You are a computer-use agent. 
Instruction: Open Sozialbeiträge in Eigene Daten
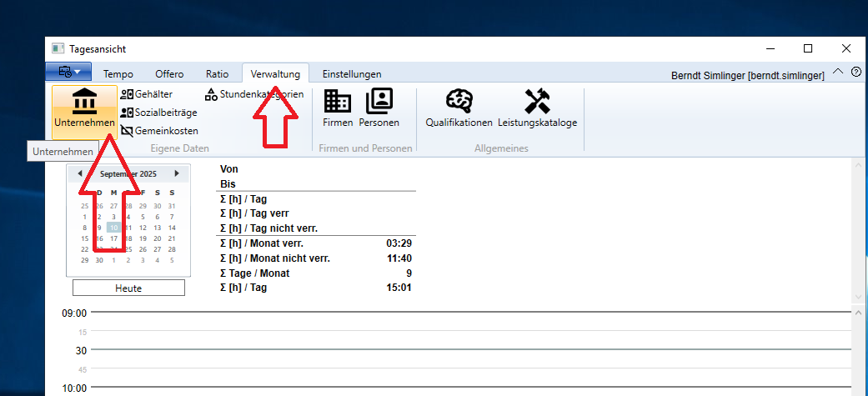(128, 113)
